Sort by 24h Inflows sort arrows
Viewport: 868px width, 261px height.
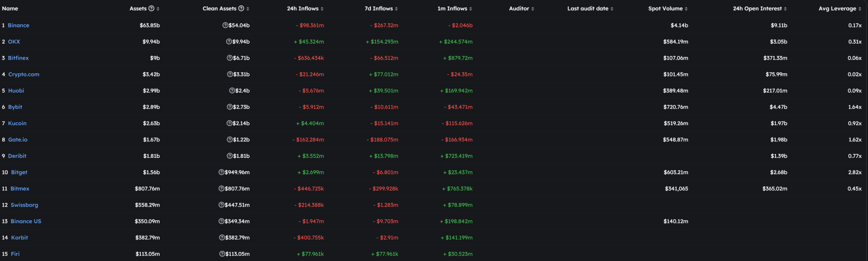click(x=322, y=9)
